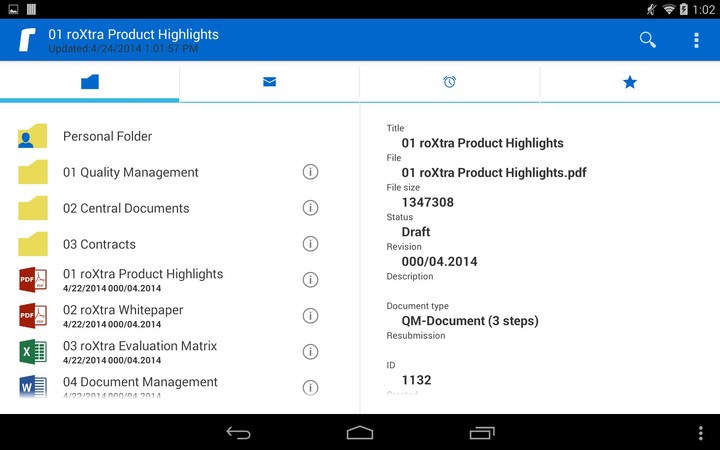Viewport: 720px width, 450px height.
Task: Show info for 03 Contracts folder
Action: point(310,244)
